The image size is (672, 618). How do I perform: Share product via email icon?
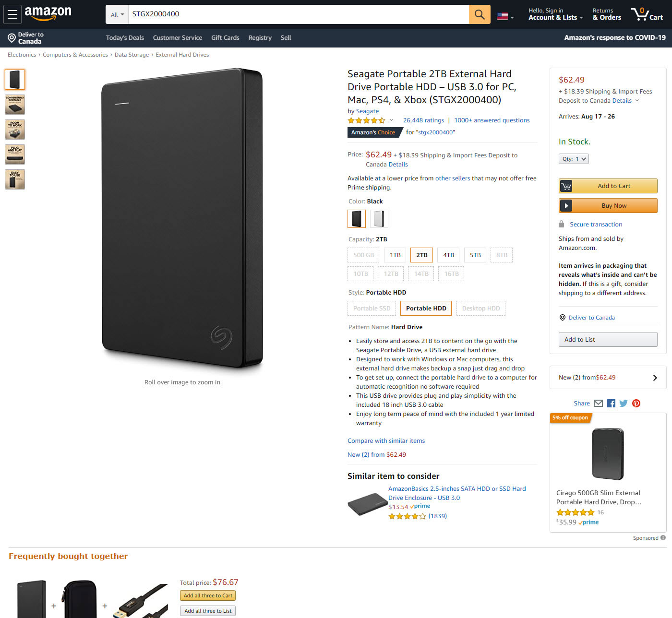point(598,404)
